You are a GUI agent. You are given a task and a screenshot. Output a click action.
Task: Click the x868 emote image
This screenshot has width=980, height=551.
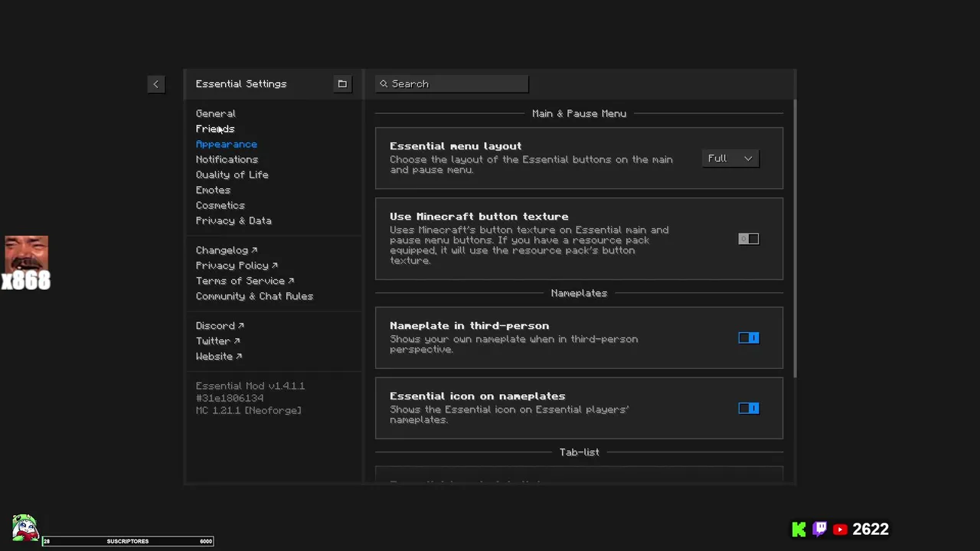point(26,262)
